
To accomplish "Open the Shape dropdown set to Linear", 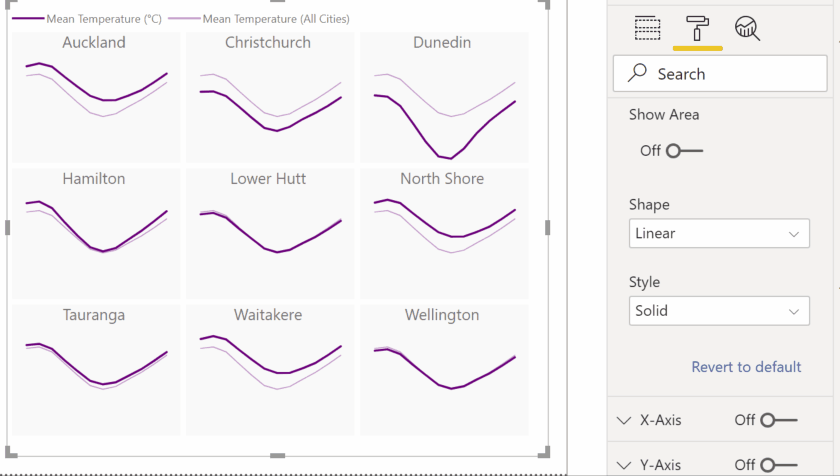I will [x=719, y=233].
